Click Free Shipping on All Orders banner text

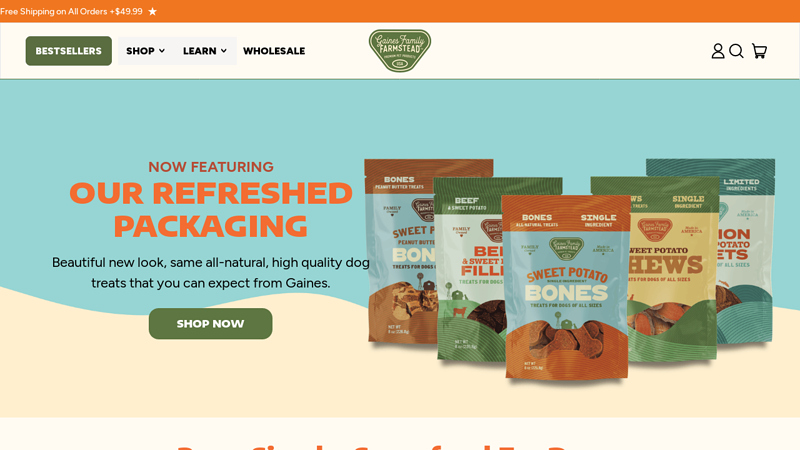click(71, 11)
